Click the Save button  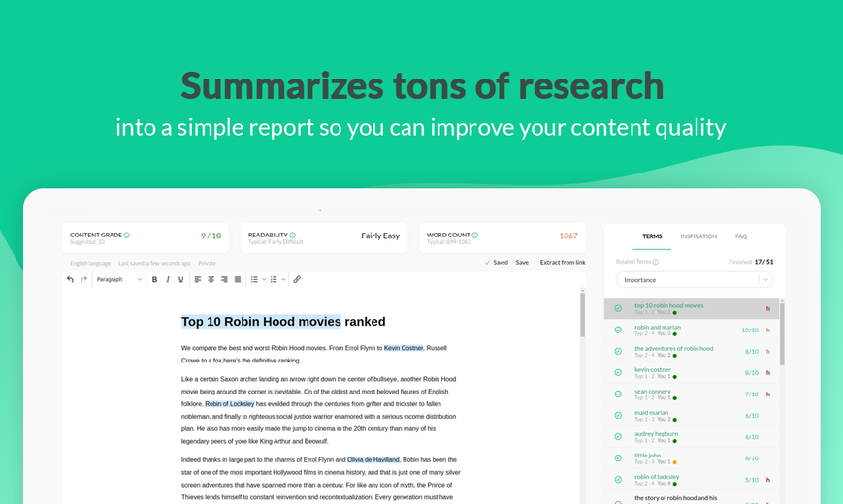(x=522, y=263)
